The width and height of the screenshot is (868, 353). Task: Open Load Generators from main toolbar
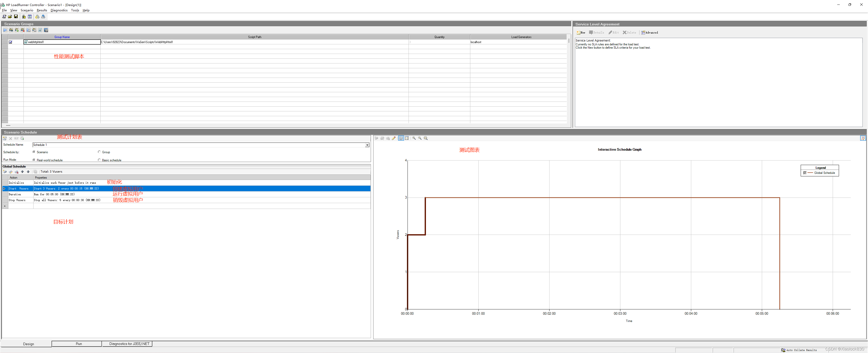click(x=24, y=16)
